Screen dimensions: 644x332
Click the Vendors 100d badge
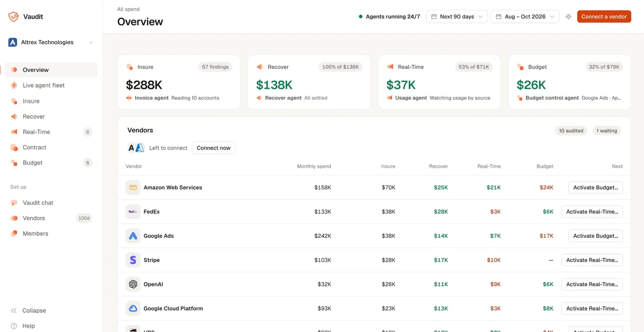coord(84,218)
